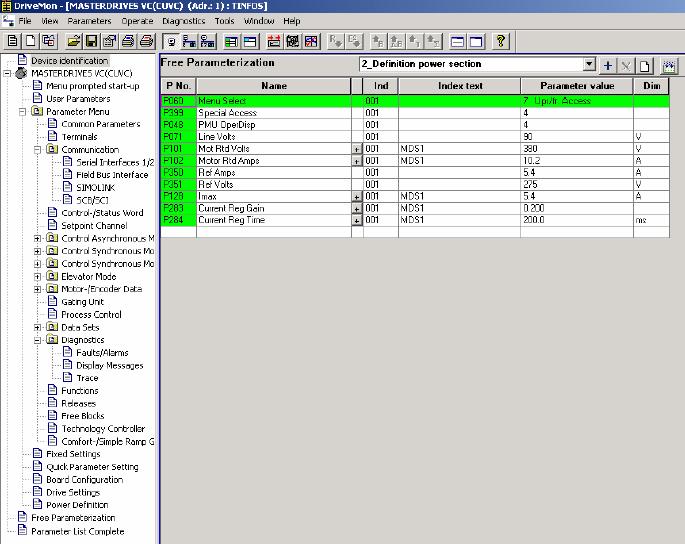Click the second printer icon in the toolbar
Image resolution: width=685 pixels, height=544 pixels.
pyautogui.click(x=146, y=41)
